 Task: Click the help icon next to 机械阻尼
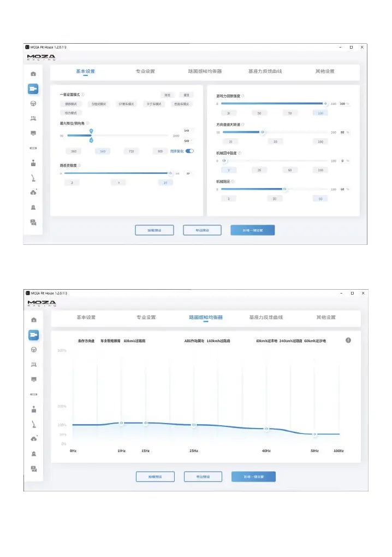[233, 181]
